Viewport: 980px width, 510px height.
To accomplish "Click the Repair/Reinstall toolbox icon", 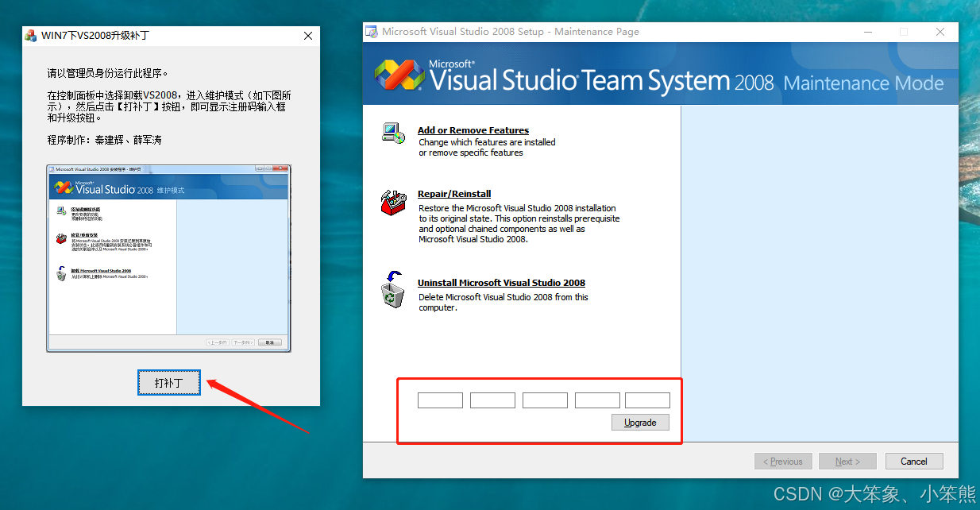I will click(393, 203).
